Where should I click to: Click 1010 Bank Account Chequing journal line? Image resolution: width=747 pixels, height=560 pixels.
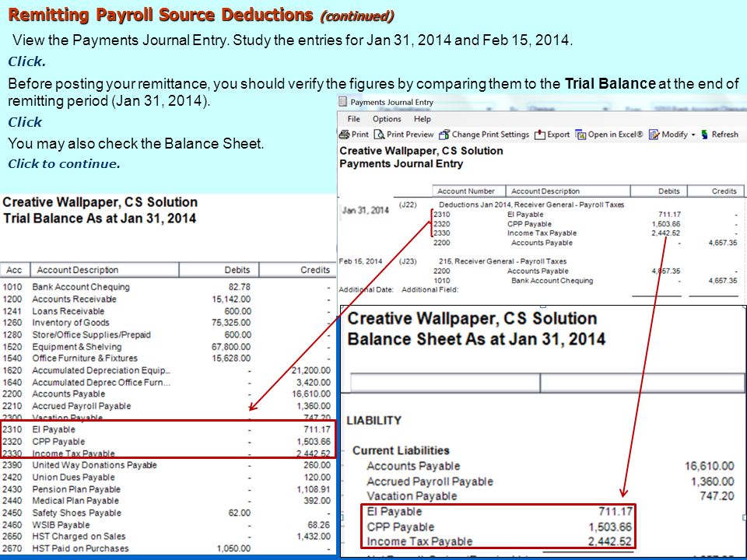point(585,281)
